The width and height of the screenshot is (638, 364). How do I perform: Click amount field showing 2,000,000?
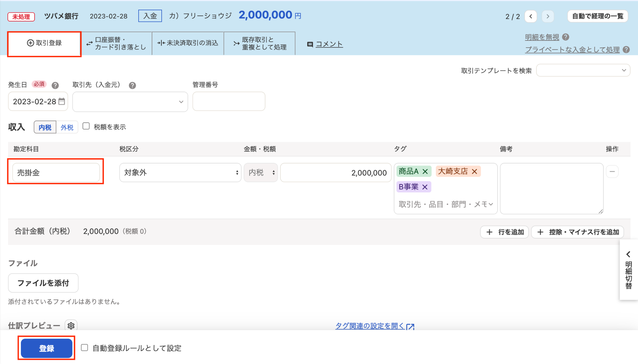point(336,173)
